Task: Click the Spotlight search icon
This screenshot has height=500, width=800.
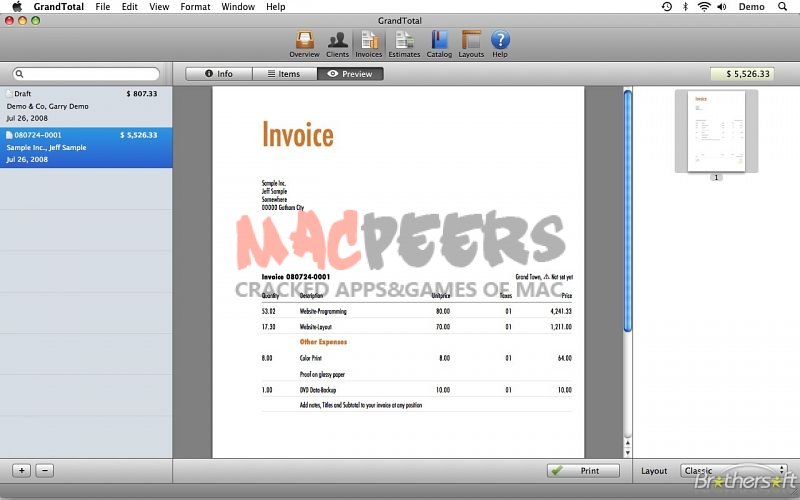Action: click(785, 7)
